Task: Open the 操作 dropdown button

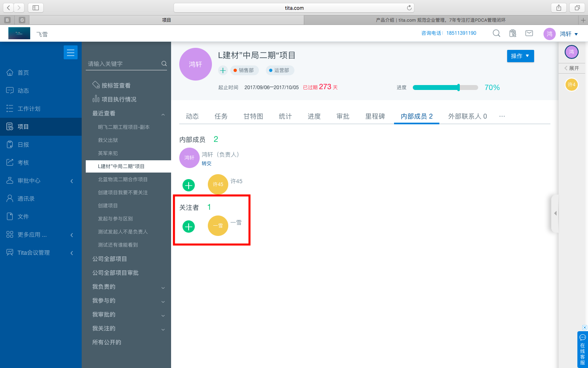Action: (520, 56)
